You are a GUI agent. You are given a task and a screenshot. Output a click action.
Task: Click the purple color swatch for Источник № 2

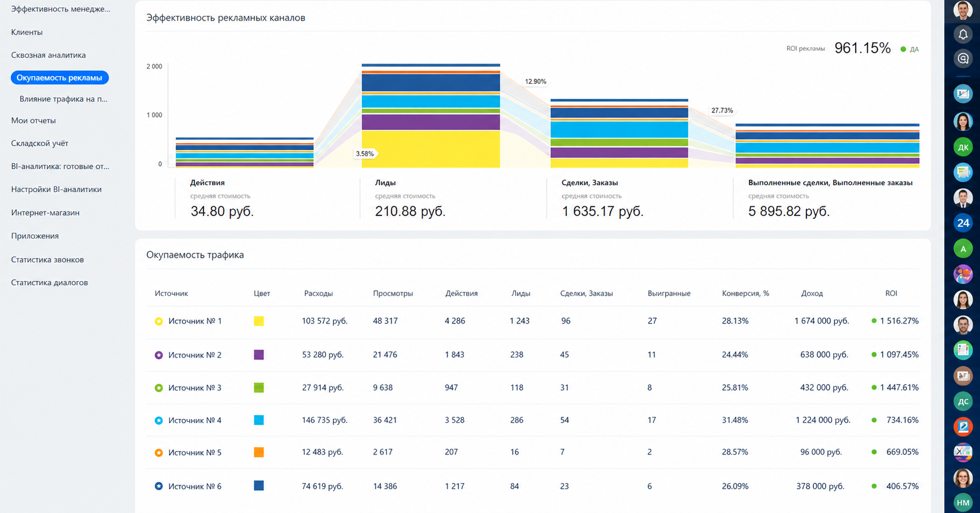259,355
